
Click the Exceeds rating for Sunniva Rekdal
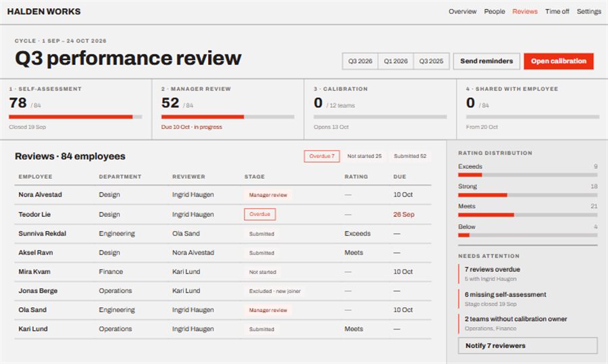point(357,234)
